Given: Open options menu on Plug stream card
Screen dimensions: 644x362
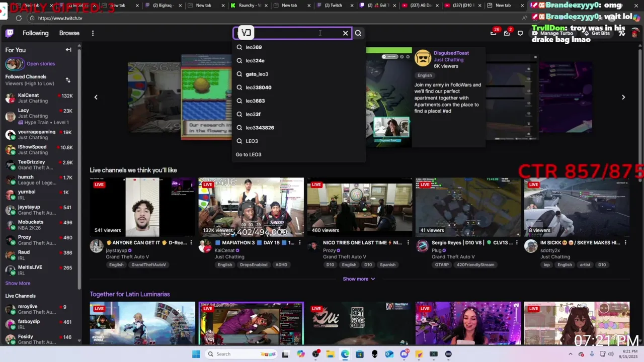Looking at the screenshot, I should point(517,243).
